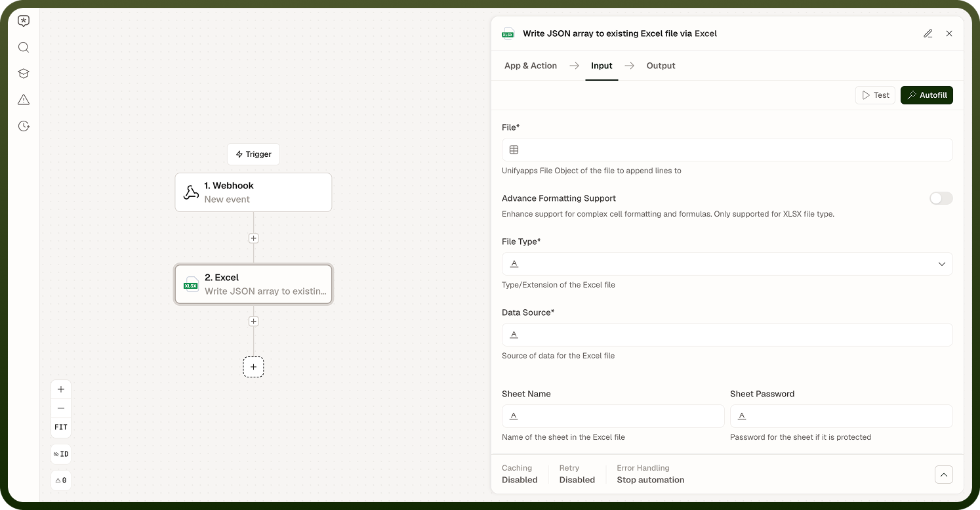Click the dashed add-step box at the end
This screenshot has height=510, width=980.
pyautogui.click(x=253, y=367)
